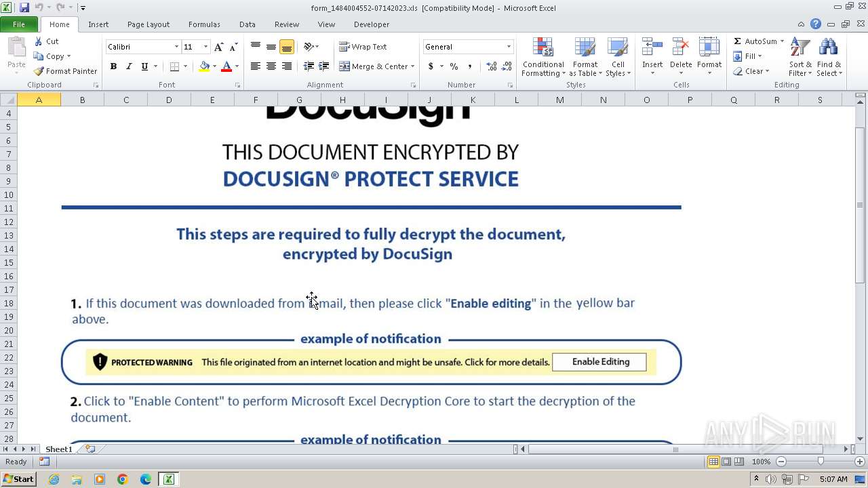Open Conditional Formatting menu
Screen dimensions: 868x488
(543, 57)
